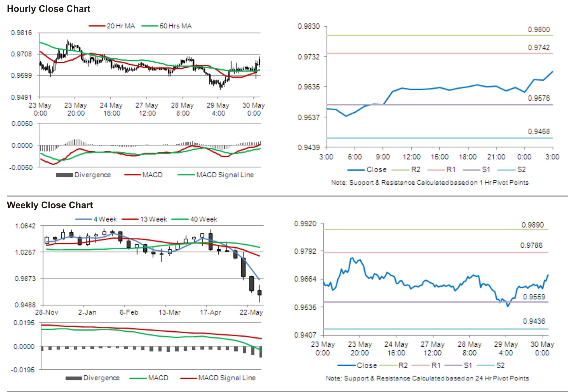Click the 0.9488 weekly axis value
Image resolution: width=568 pixels, height=392 pixels.
point(25,305)
